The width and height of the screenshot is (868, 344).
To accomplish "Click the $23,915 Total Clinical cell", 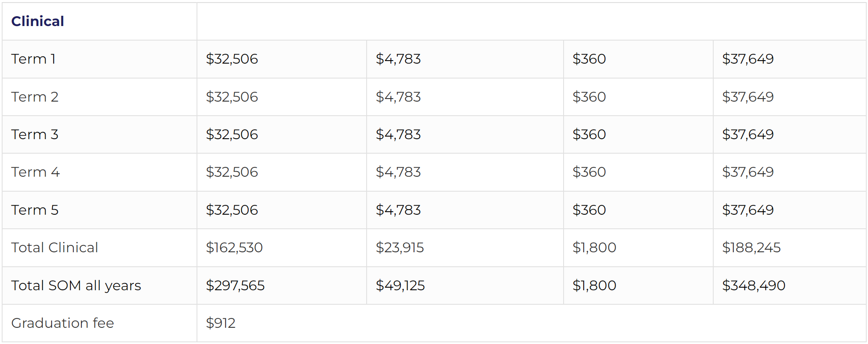I will click(x=400, y=248).
